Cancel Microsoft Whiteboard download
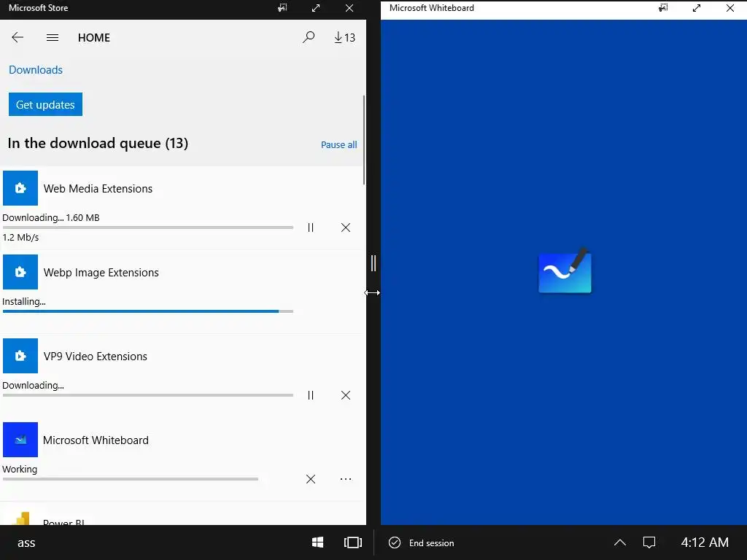Viewport: 747px width, 560px height. tap(311, 479)
